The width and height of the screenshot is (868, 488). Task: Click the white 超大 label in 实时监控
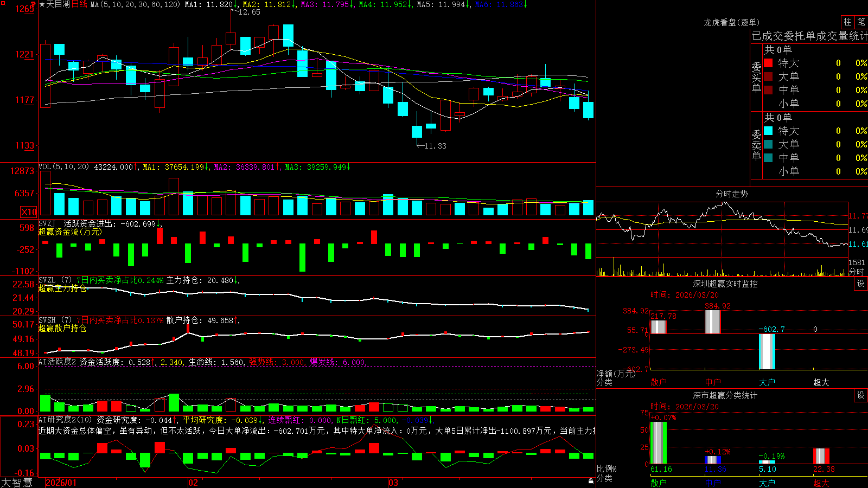[821, 382]
